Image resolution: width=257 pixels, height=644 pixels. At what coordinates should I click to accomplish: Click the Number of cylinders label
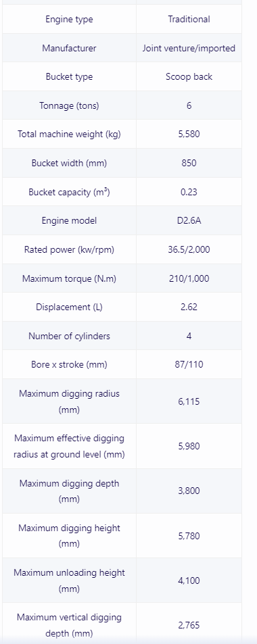coord(69,336)
